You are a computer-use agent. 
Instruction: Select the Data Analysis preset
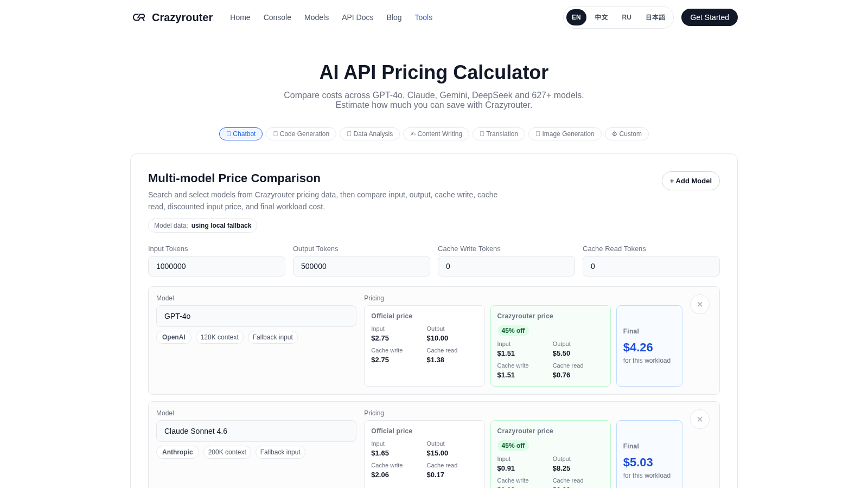[x=369, y=134]
